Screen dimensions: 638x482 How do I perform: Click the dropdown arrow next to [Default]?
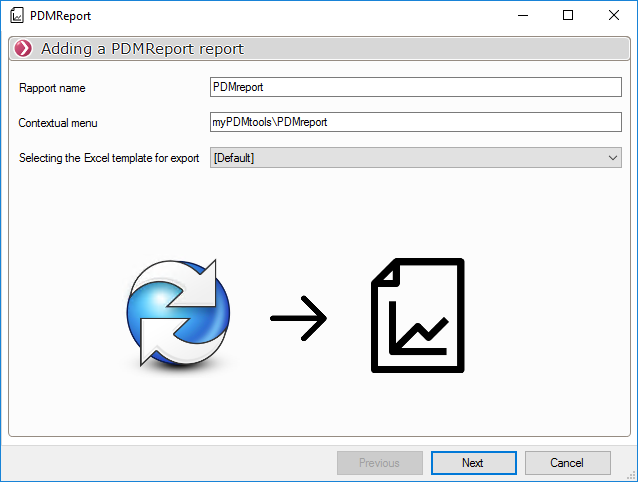[612, 158]
